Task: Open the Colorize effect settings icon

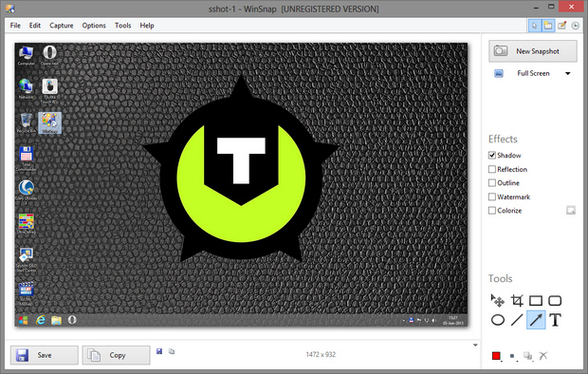Action: click(571, 211)
